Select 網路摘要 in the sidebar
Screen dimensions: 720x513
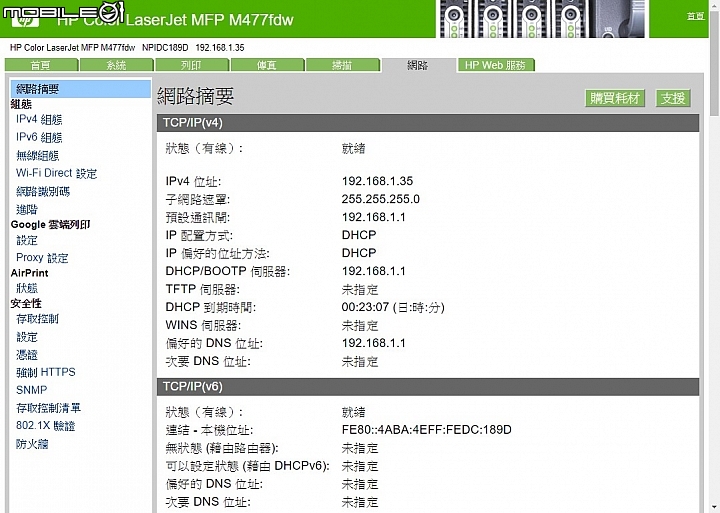80,89
